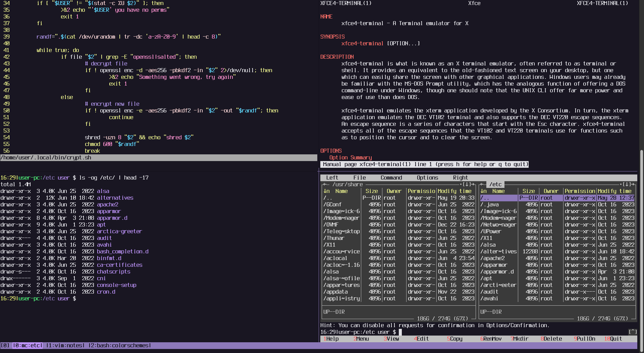Click the SYNOPSIS heading in man page
The width and height of the screenshot is (644, 353).
point(332,37)
